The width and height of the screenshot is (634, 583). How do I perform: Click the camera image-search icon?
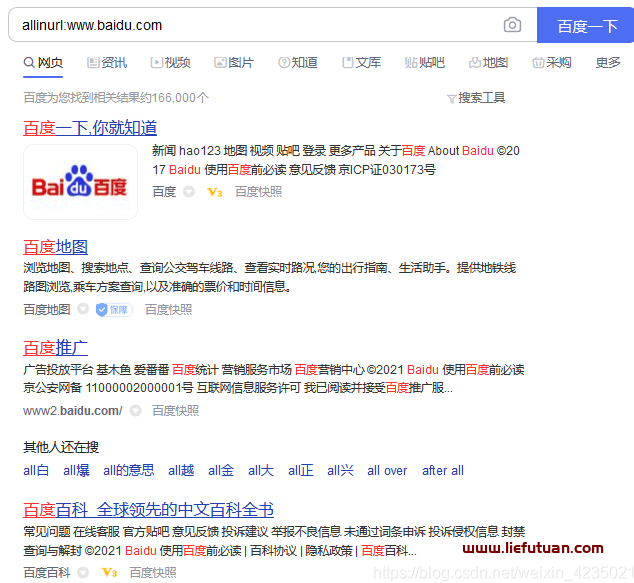tap(512, 25)
